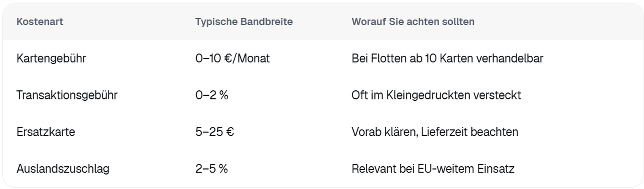Click the 0–2 % value
Screen dimensions: 644x189
[x=211, y=95]
